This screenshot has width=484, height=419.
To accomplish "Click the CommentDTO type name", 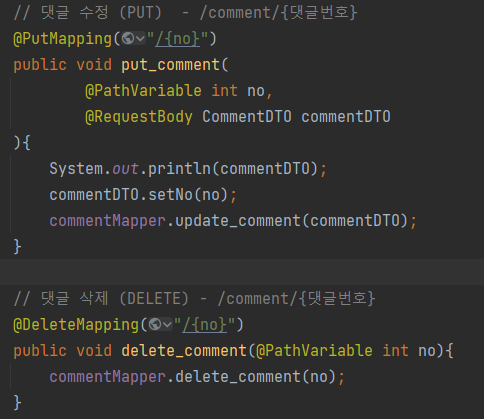I will (x=247, y=117).
